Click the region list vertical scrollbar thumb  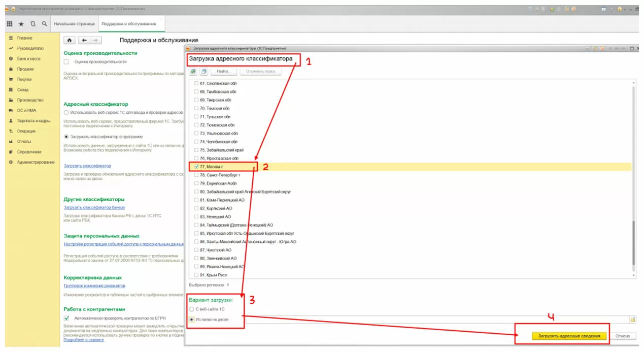[633, 243]
